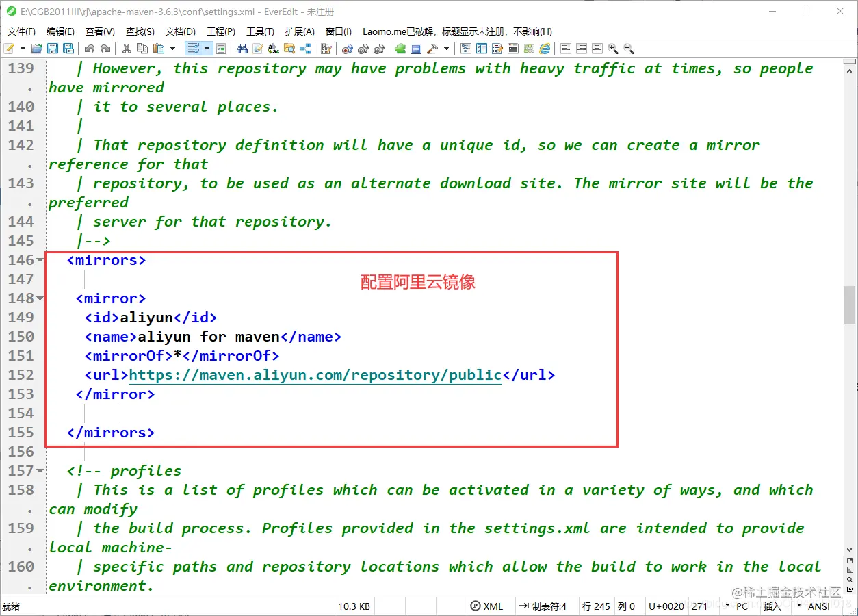Collapse the fold at line 148 mirror
Screen dimensions: 858x616
(x=40, y=298)
